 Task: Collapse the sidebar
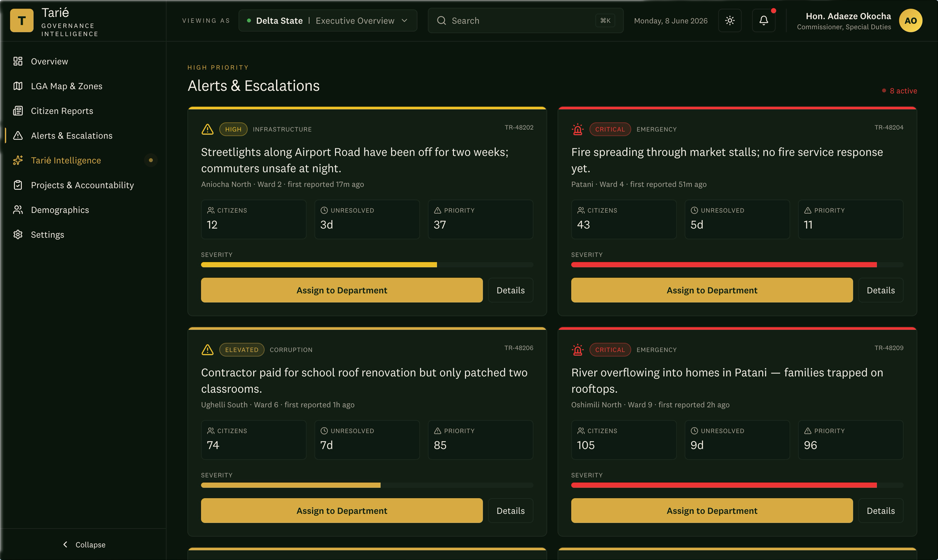pyautogui.click(x=84, y=545)
